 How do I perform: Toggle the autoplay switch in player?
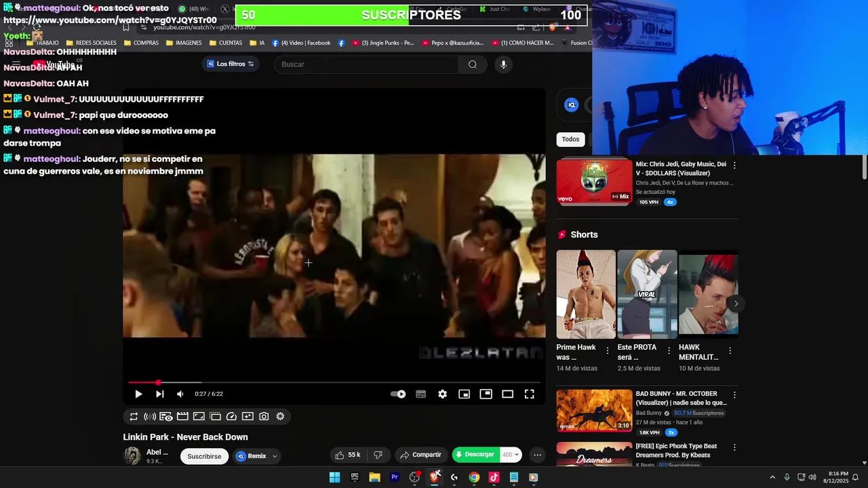click(398, 394)
